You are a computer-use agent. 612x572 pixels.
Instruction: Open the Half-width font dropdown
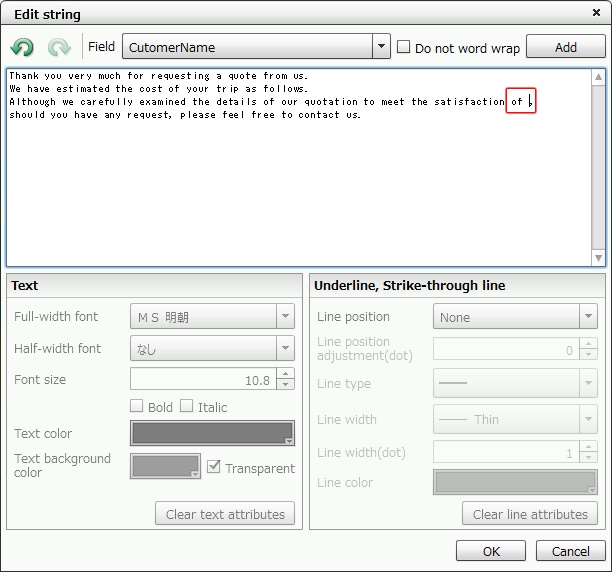[212, 348]
